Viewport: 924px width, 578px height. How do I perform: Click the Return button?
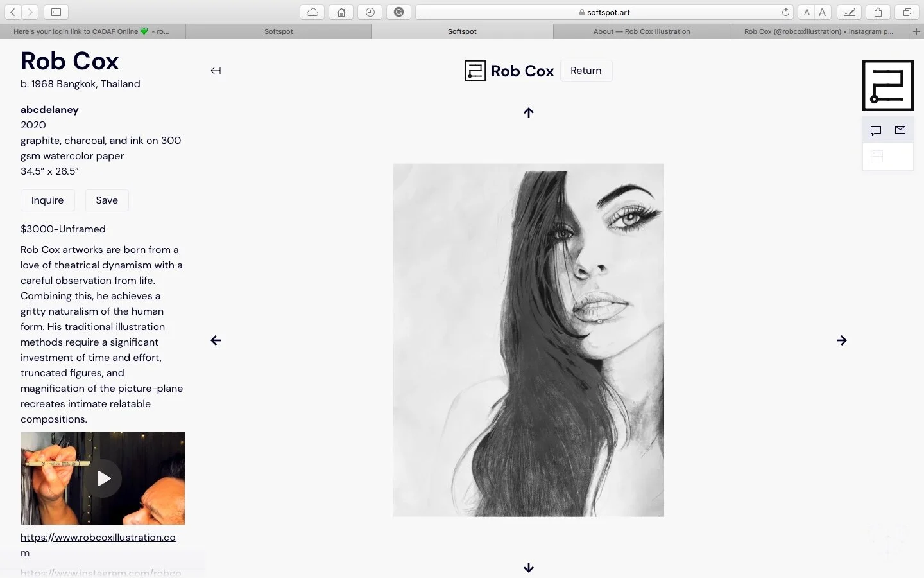pos(586,71)
